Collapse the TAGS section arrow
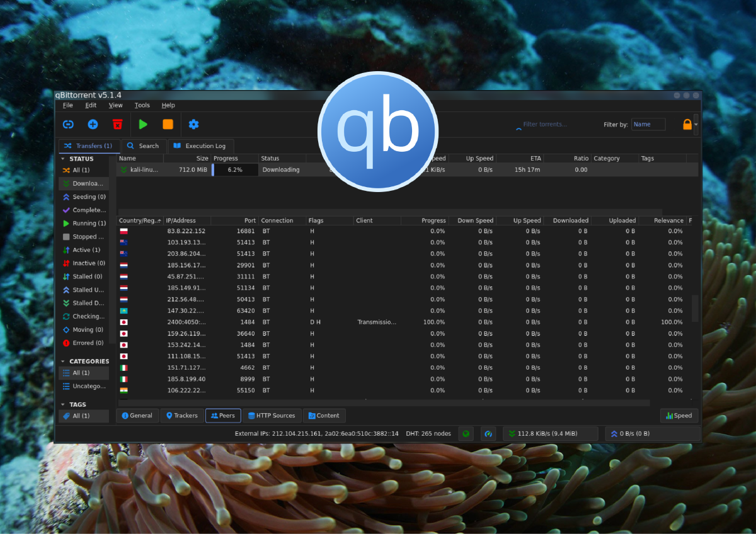The height and width of the screenshot is (534, 756). pyautogui.click(x=63, y=405)
